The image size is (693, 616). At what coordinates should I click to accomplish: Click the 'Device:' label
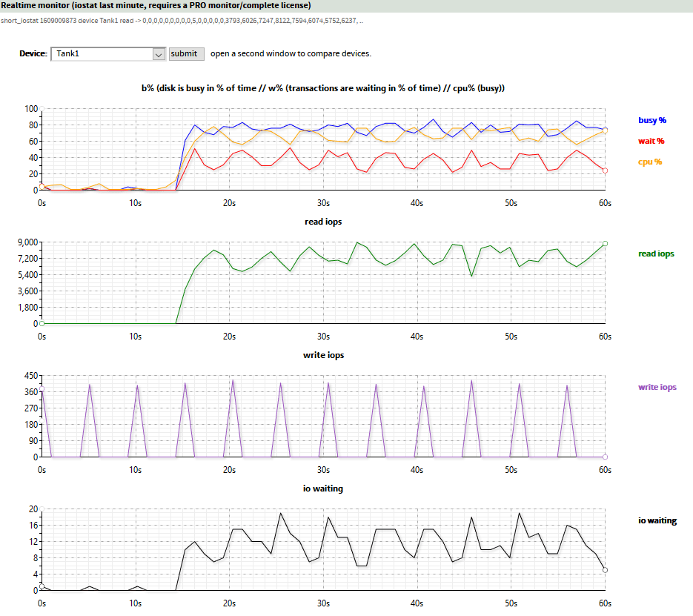pos(33,53)
